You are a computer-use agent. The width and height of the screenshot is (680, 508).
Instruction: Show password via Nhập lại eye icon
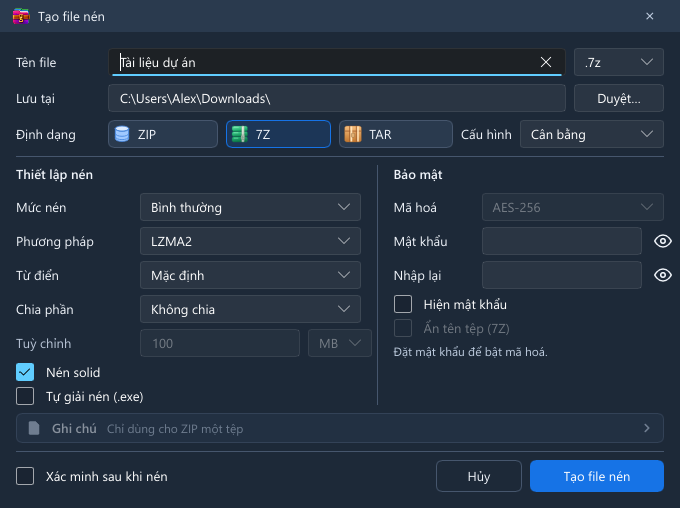point(663,275)
